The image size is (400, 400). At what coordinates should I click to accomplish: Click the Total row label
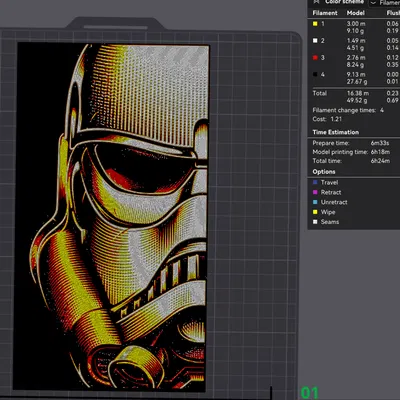click(x=320, y=93)
